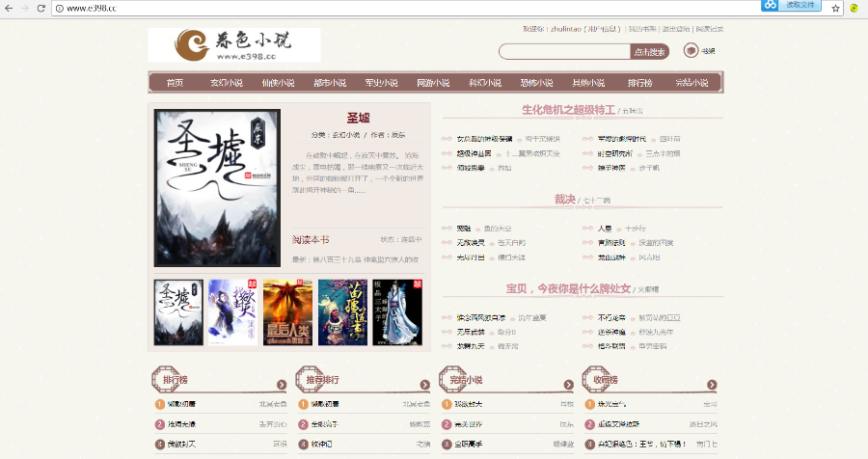Open 人皇 novel link
Screen dimensions: 868x459
[605, 229]
